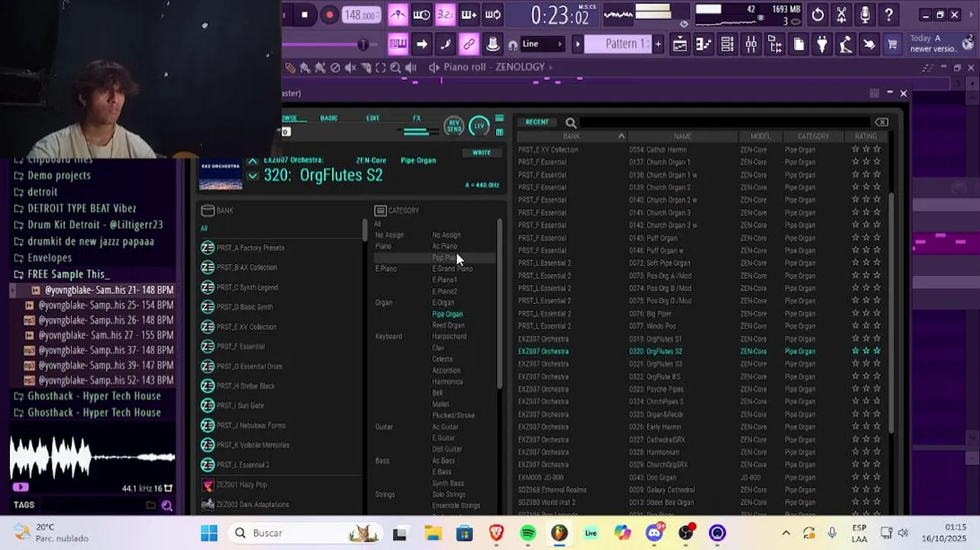Collapse the FREE Sample This_ folder

pyautogui.click(x=68, y=274)
